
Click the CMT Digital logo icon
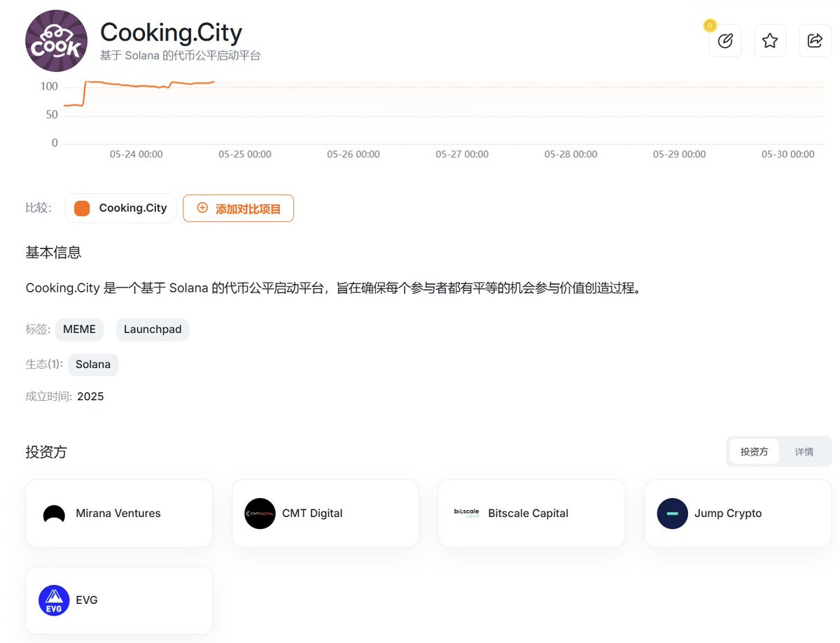click(x=260, y=514)
